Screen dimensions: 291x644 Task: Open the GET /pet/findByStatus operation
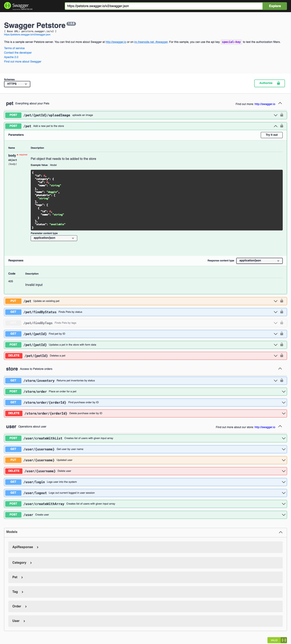point(145,312)
